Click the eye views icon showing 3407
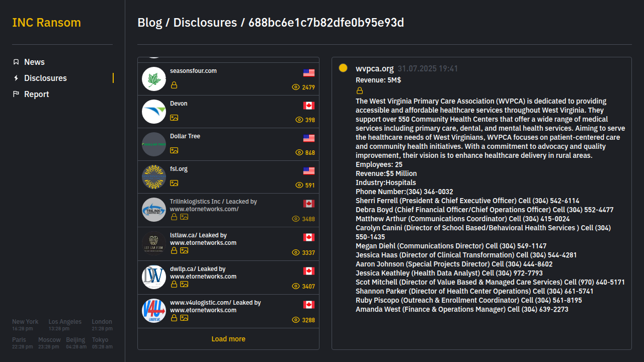 point(296,286)
